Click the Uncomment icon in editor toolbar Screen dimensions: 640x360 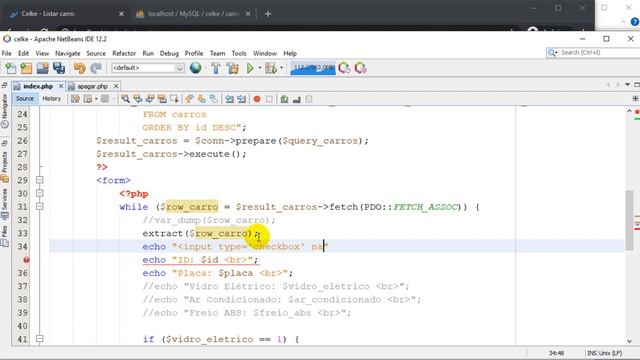(x=297, y=99)
